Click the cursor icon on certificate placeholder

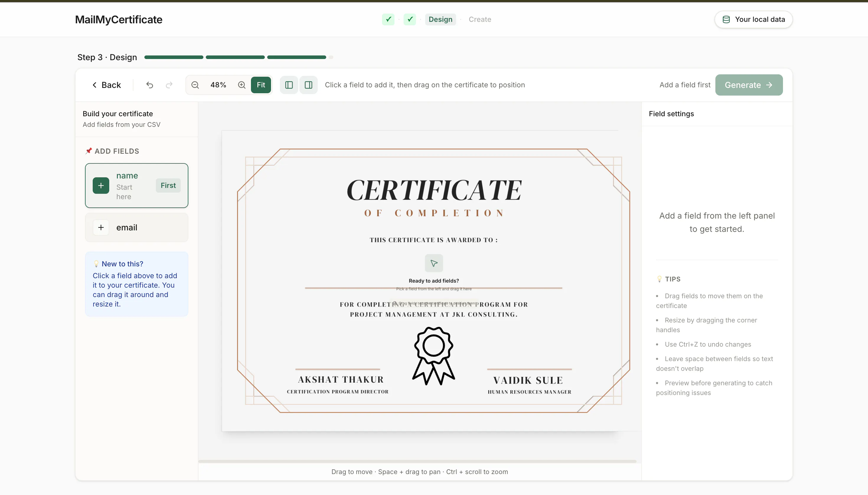tap(434, 263)
